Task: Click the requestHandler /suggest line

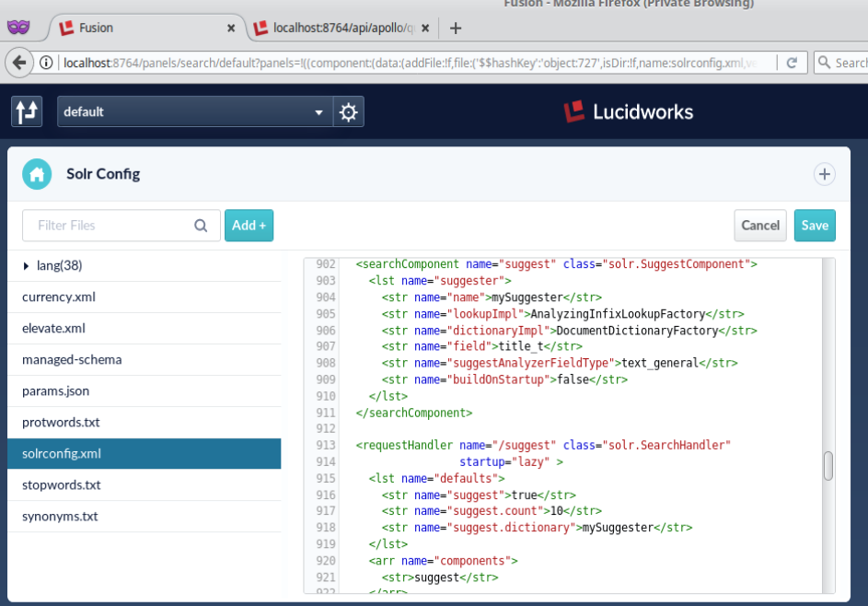Action: (543, 446)
